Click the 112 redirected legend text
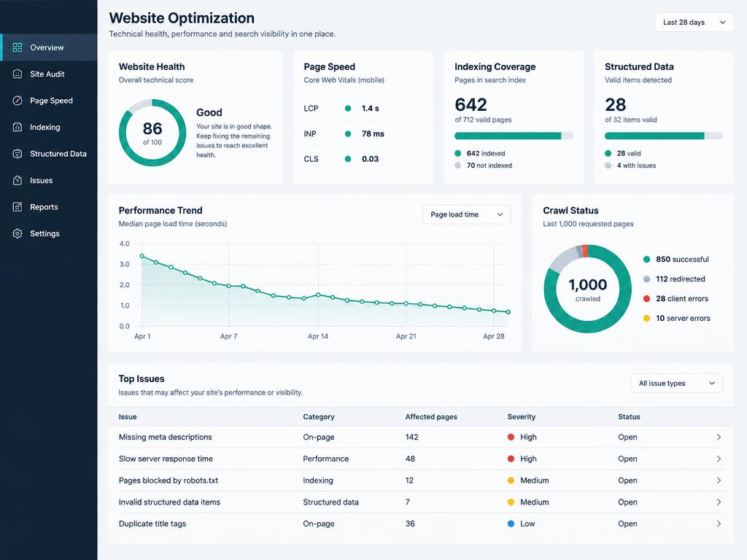Viewport: 747px width, 560px height. [x=681, y=279]
